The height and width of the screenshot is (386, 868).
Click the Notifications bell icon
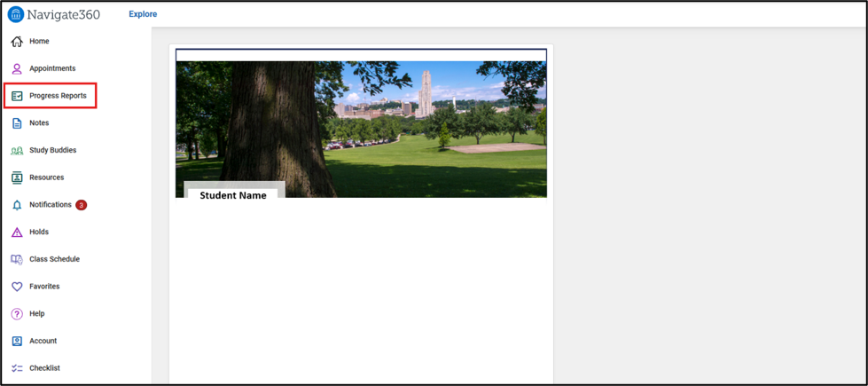(17, 205)
